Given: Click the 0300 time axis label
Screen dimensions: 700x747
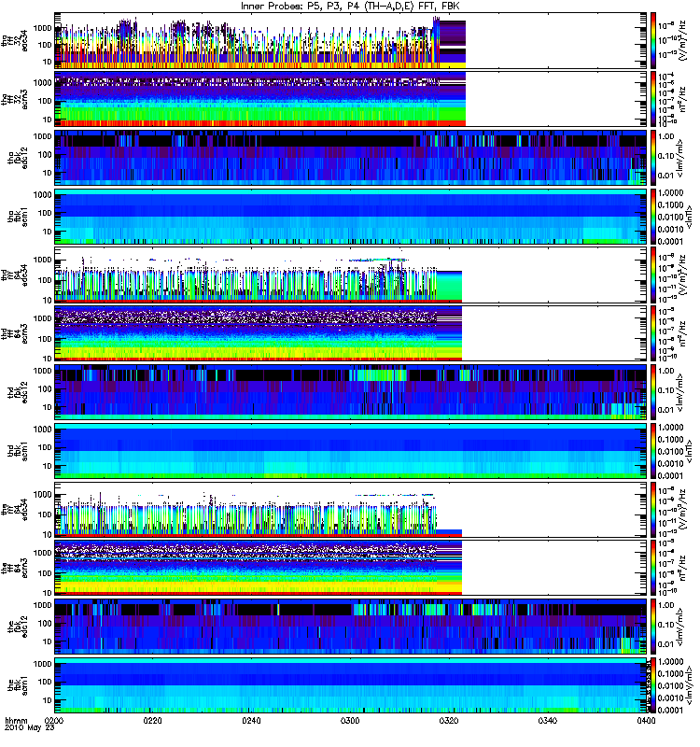Looking at the screenshot, I should point(350,721).
